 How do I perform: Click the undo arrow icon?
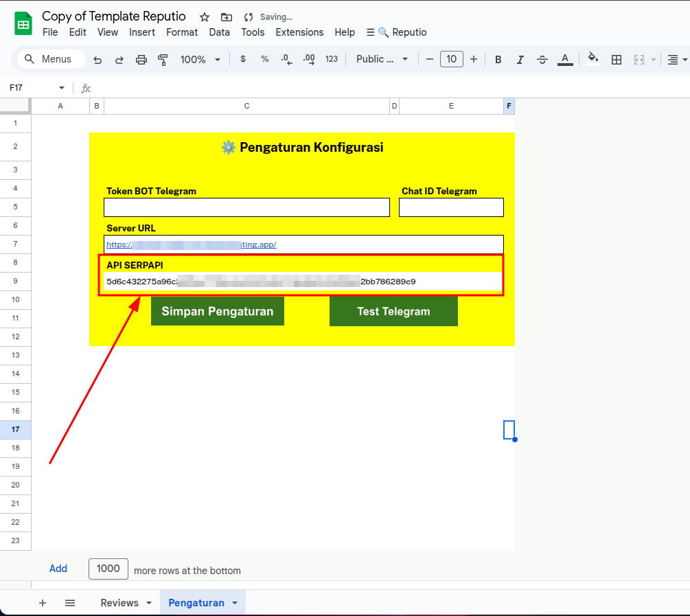(97, 60)
